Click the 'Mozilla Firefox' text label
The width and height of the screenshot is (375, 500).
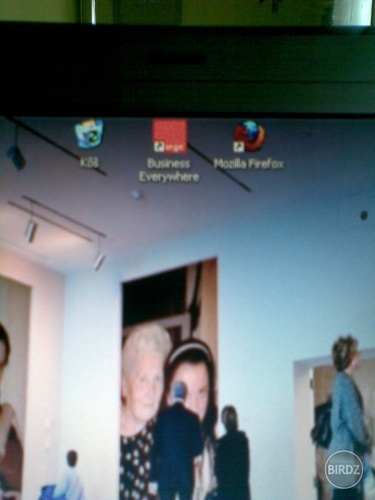[x=249, y=164]
